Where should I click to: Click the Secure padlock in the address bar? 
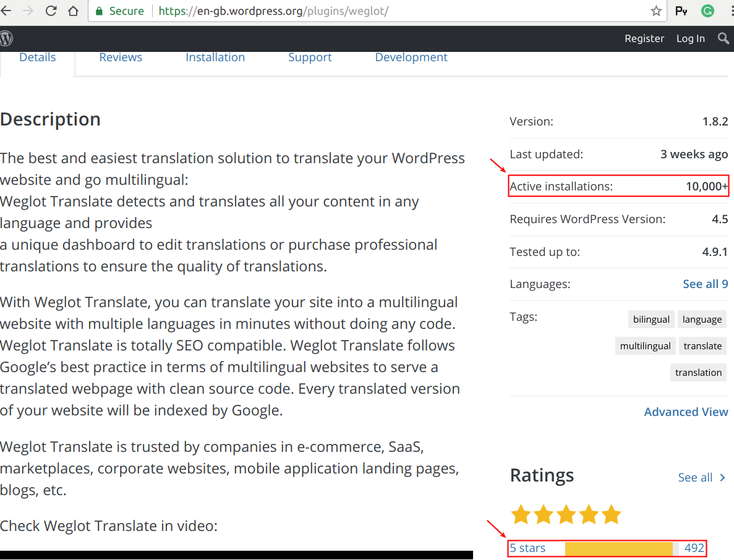99,11
